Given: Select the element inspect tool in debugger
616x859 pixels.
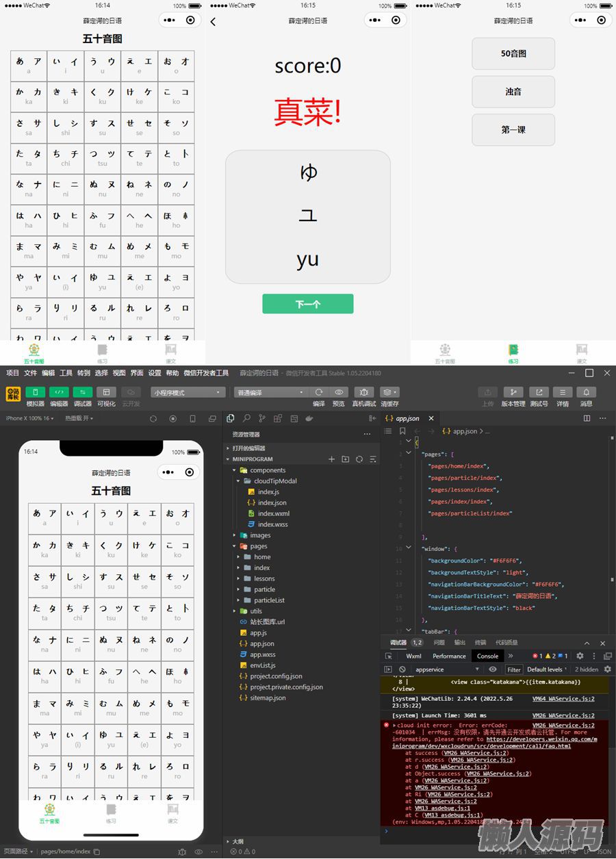Looking at the screenshot, I should tap(388, 656).
